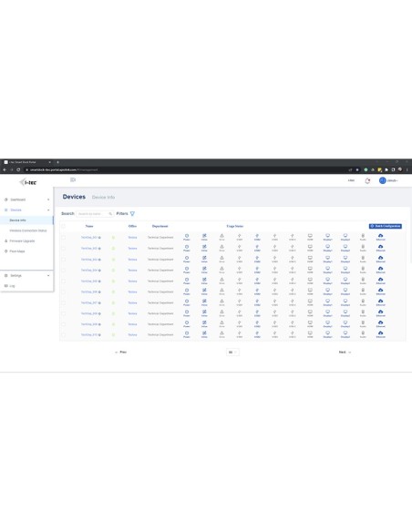The height and width of the screenshot is (532, 412).
Task: Click the info dot beside TechDep_001 name
Action: coord(99,238)
